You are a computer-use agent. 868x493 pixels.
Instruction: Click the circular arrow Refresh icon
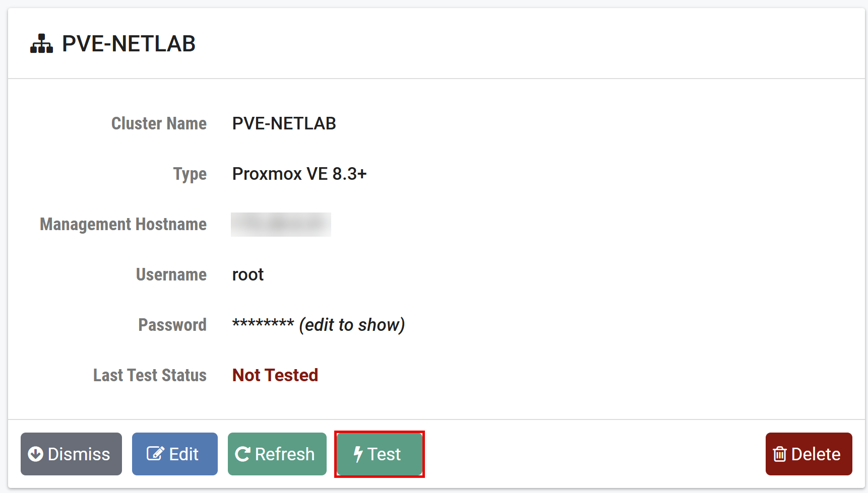(242, 454)
